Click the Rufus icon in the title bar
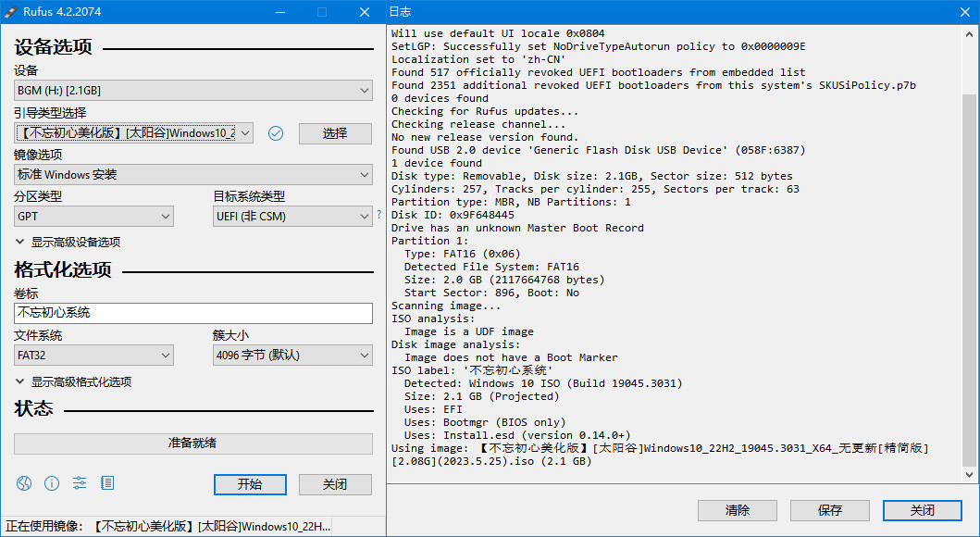Image resolution: width=980 pixels, height=537 pixels. tap(12, 11)
